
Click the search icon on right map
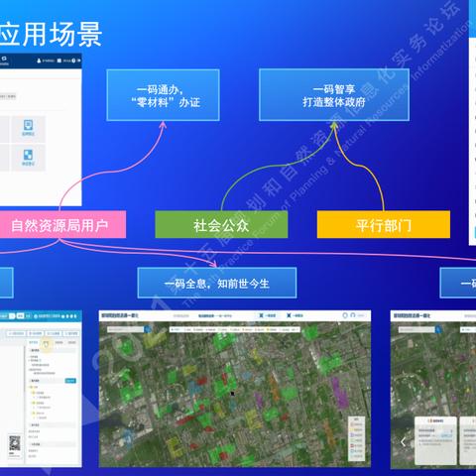pyautogui.click(x=438, y=329)
